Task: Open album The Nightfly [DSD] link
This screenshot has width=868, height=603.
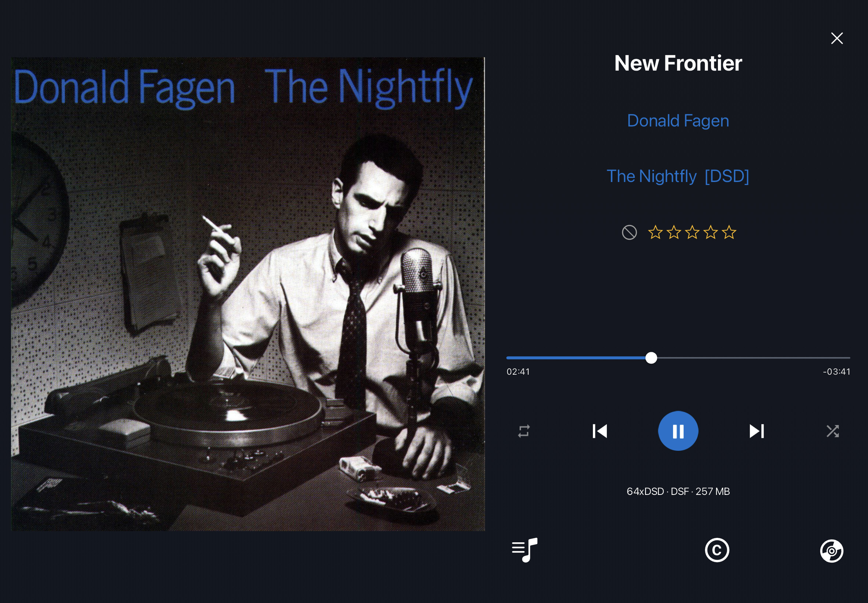Action: 678,176
